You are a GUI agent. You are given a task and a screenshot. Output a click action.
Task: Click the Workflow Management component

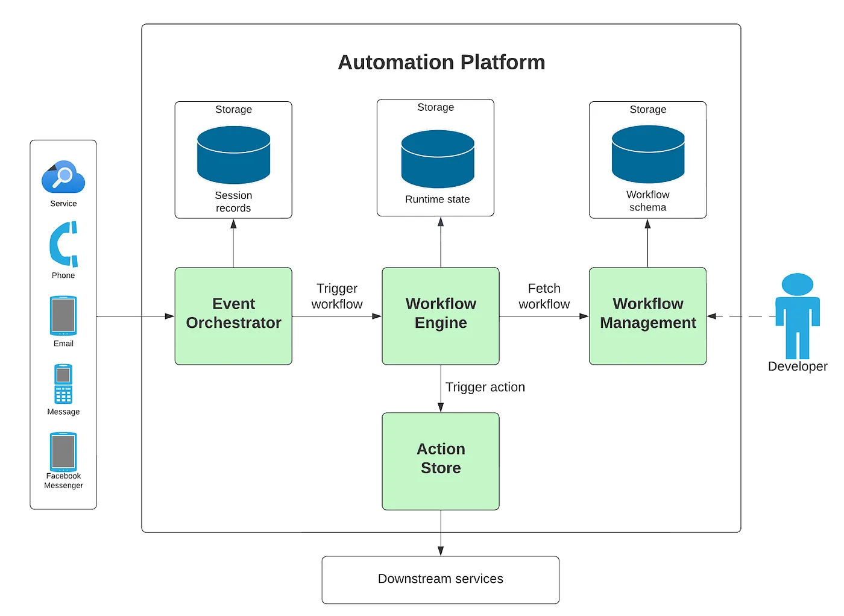tap(647, 316)
